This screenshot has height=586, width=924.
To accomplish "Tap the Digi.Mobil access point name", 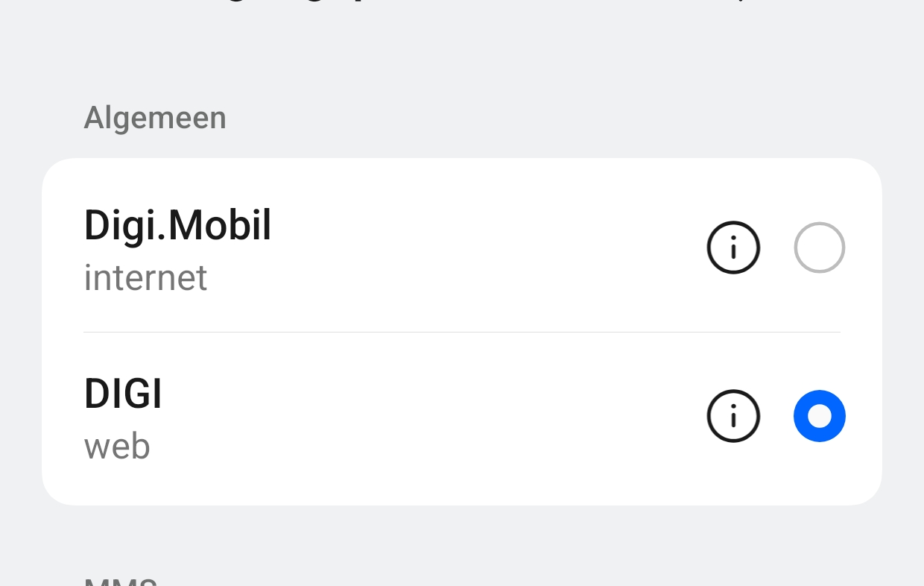I will pyautogui.click(x=177, y=225).
